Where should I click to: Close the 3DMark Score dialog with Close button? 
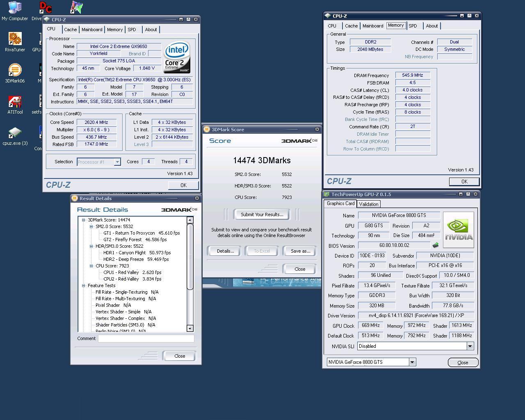coord(299,269)
